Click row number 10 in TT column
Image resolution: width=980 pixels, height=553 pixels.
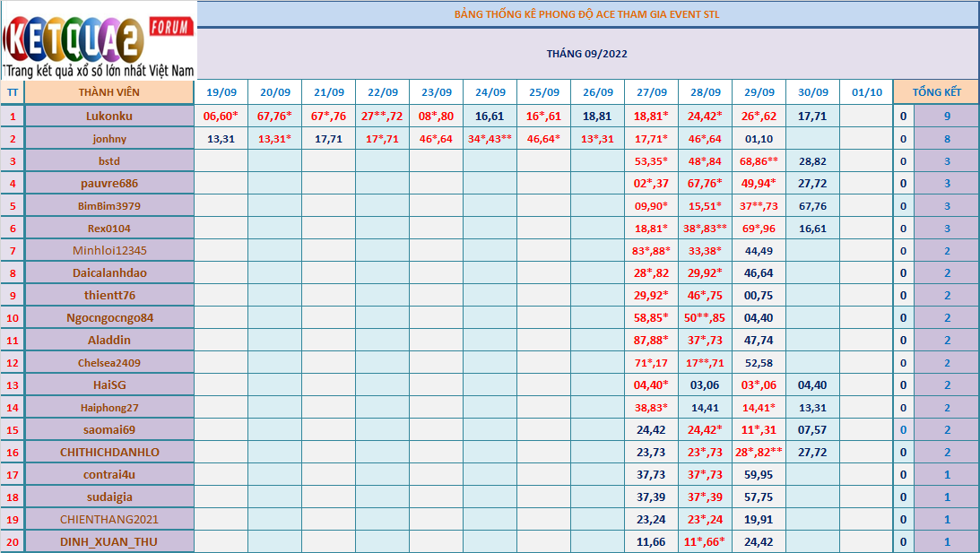click(13, 317)
